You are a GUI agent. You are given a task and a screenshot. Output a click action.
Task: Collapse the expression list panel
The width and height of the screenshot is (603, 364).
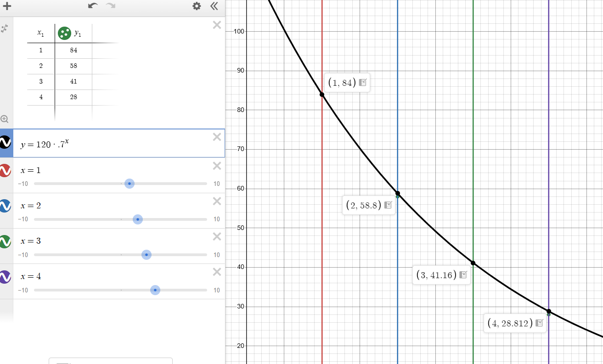pos(214,6)
